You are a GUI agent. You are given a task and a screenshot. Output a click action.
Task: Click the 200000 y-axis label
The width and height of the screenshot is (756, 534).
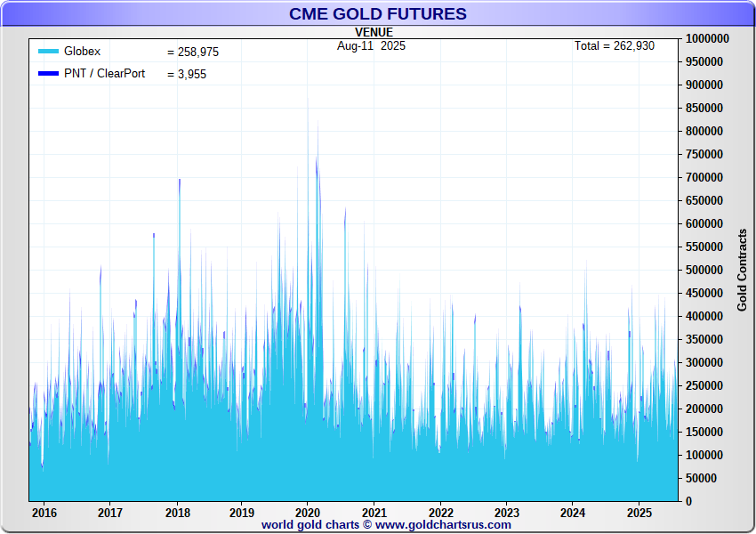704,409
